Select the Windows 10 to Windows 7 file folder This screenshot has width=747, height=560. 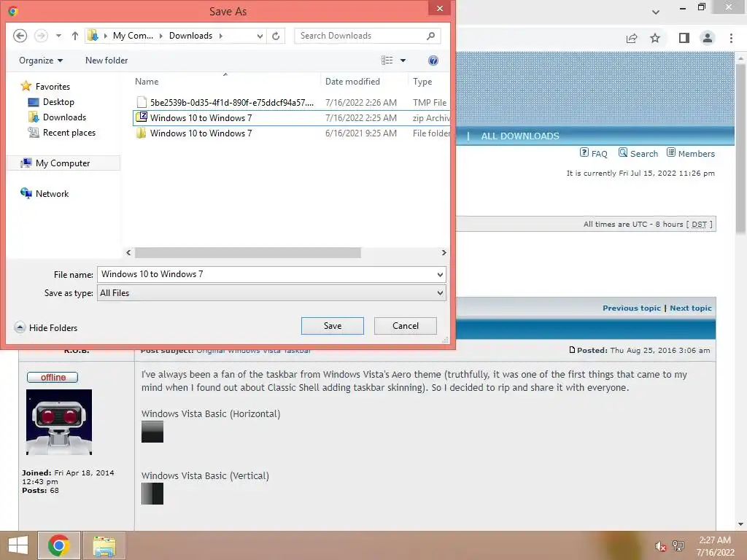point(291,133)
